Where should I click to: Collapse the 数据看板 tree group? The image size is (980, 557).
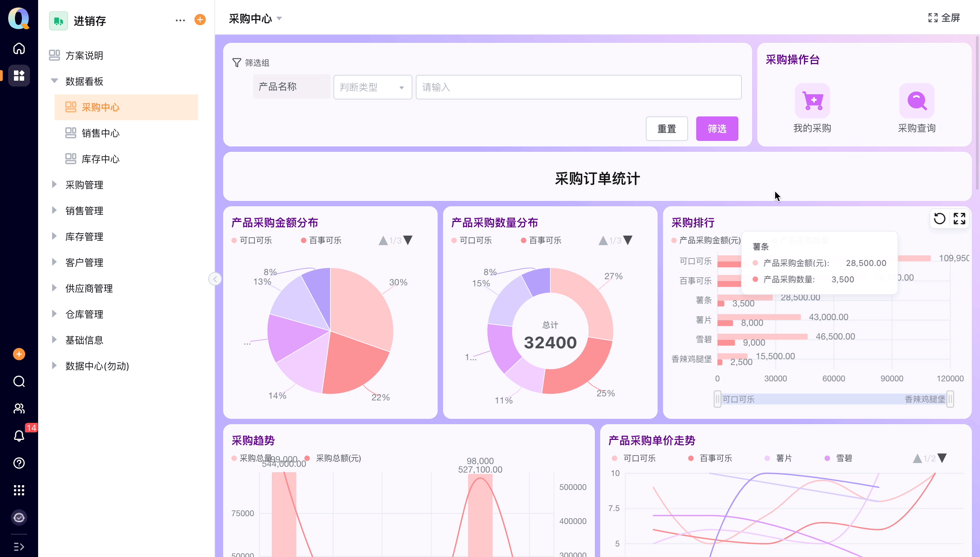pos(54,81)
